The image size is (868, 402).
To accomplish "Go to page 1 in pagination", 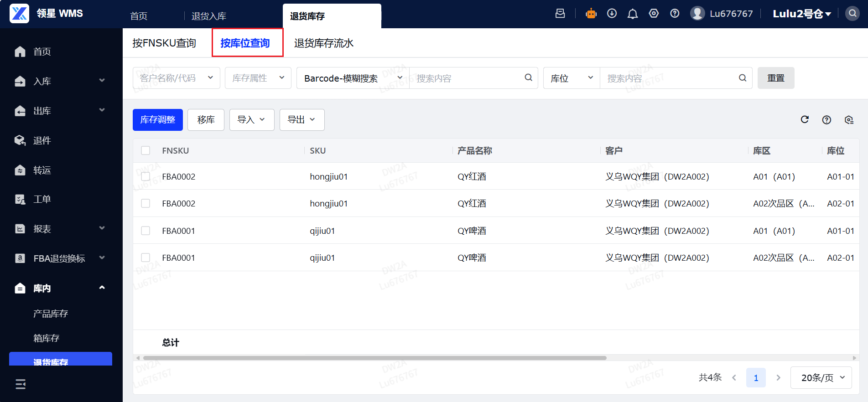I will (x=756, y=378).
